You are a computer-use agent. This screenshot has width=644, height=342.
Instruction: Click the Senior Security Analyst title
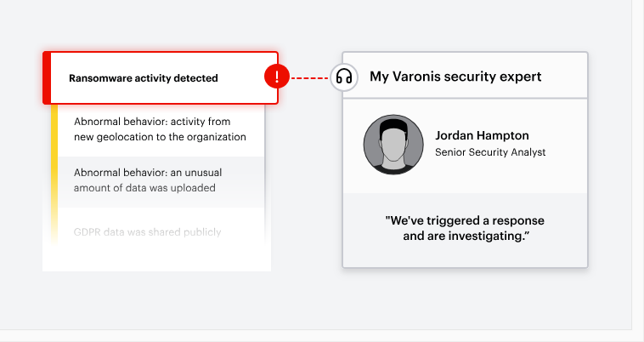[x=490, y=152]
